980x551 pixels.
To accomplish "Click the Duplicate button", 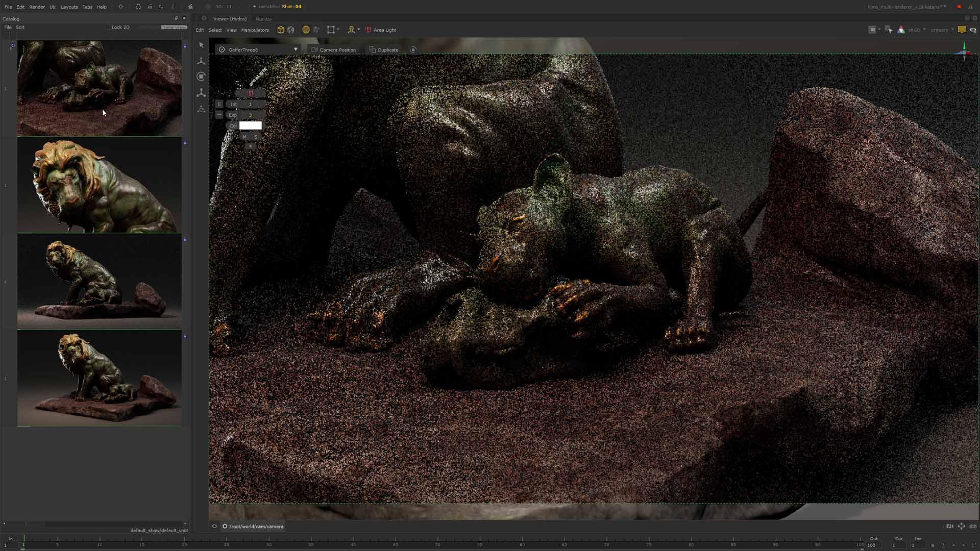I will pos(384,49).
